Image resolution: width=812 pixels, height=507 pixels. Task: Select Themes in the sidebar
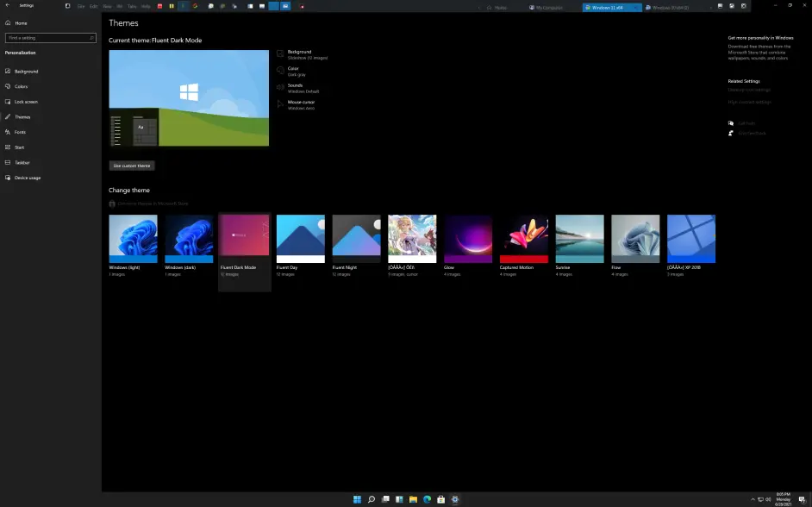click(x=18, y=117)
